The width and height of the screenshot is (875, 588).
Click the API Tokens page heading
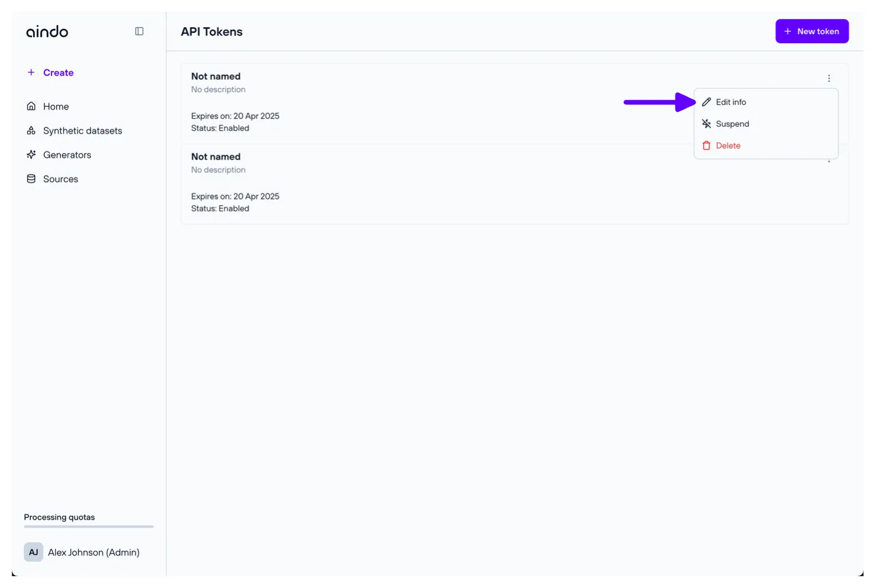(211, 32)
